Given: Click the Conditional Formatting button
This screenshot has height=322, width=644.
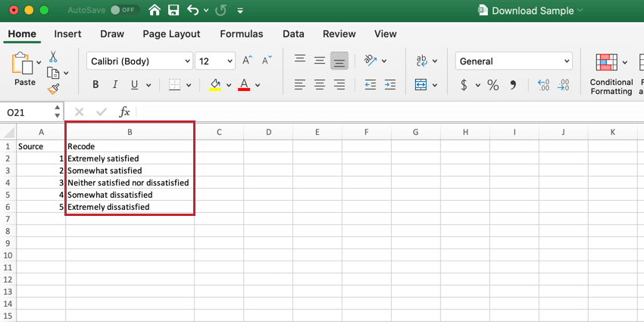Looking at the screenshot, I should pyautogui.click(x=611, y=74).
